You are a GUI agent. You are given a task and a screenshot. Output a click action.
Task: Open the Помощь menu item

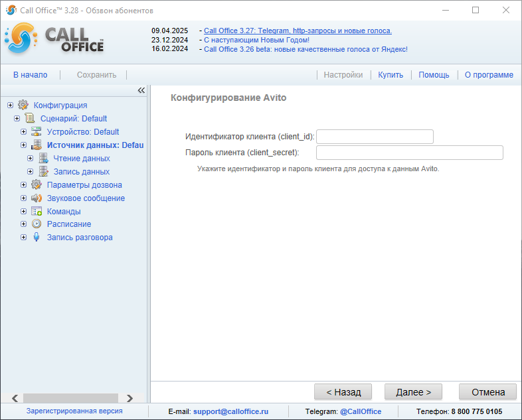(x=434, y=75)
